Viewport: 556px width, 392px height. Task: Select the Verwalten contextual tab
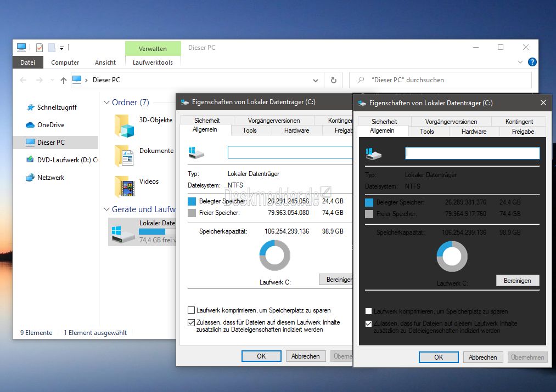[x=153, y=48]
